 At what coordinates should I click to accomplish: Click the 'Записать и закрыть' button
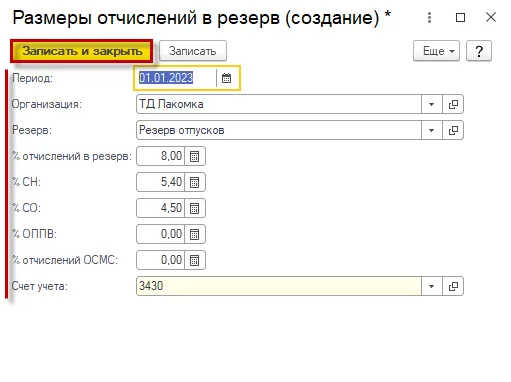pyautogui.click(x=82, y=51)
